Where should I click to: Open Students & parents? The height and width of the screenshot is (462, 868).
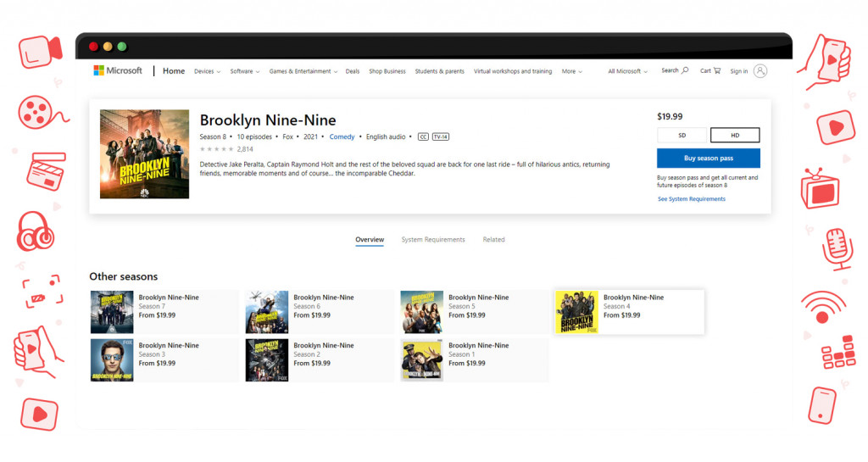[440, 71]
